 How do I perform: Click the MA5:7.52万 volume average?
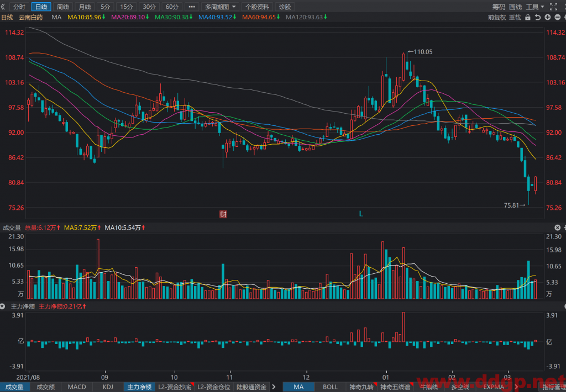(x=82, y=227)
